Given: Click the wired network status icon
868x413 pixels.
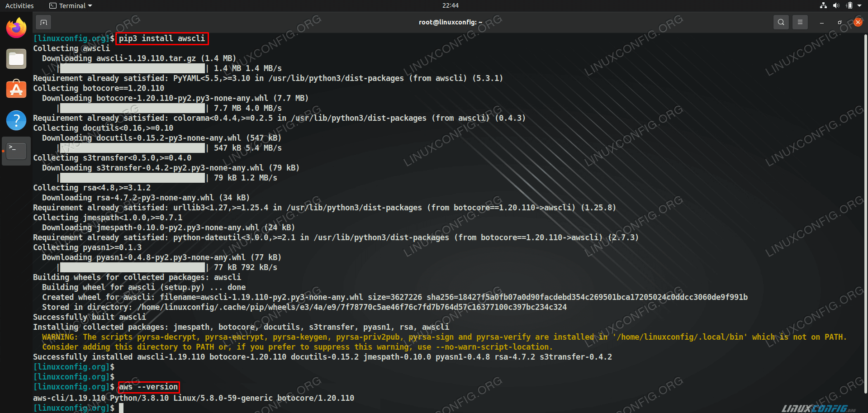Looking at the screenshot, I should (823, 5).
